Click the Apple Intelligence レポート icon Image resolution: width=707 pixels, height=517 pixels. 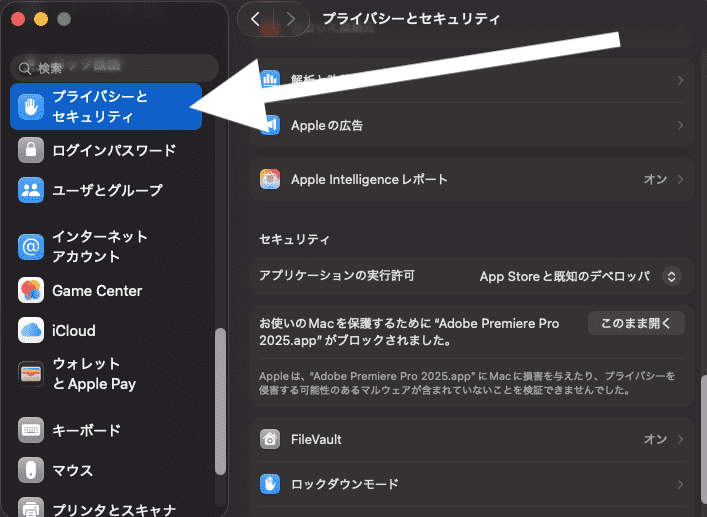pyautogui.click(x=269, y=180)
